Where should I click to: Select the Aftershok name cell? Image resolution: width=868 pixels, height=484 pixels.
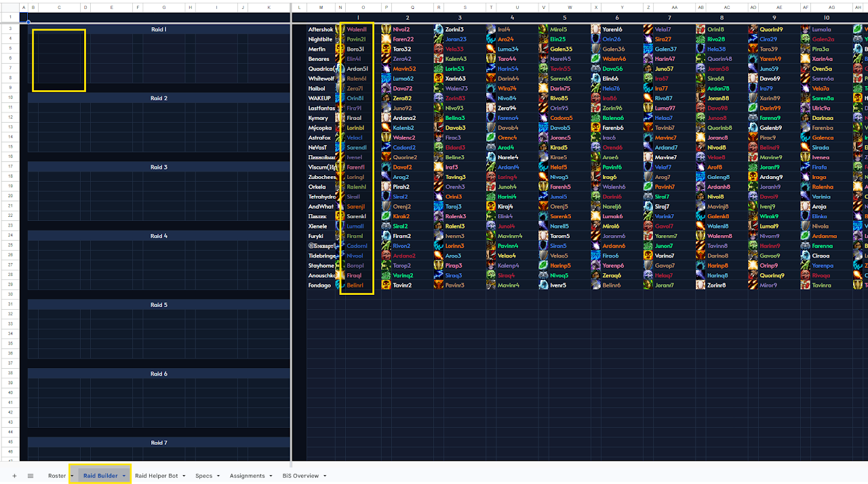(x=321, y=29)
